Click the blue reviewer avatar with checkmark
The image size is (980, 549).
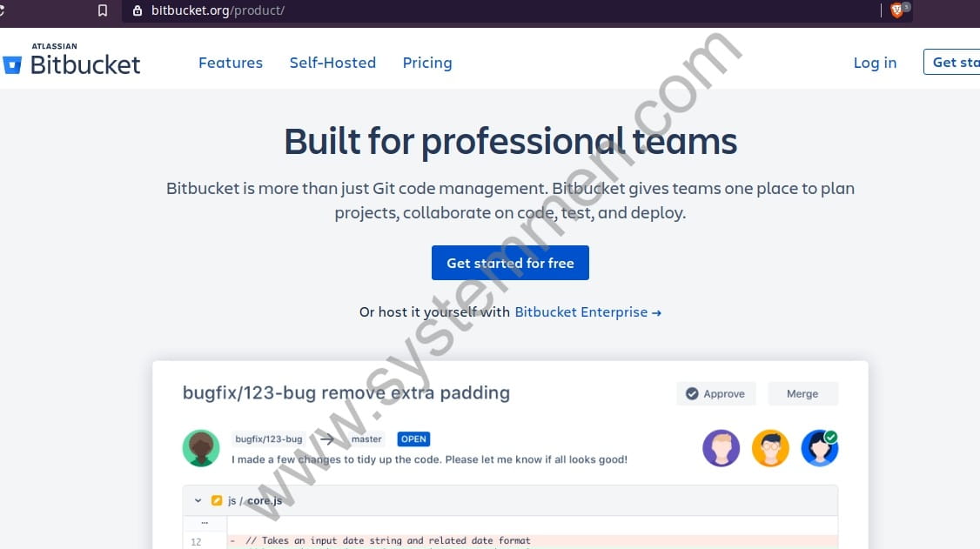[x=819, y=448]
